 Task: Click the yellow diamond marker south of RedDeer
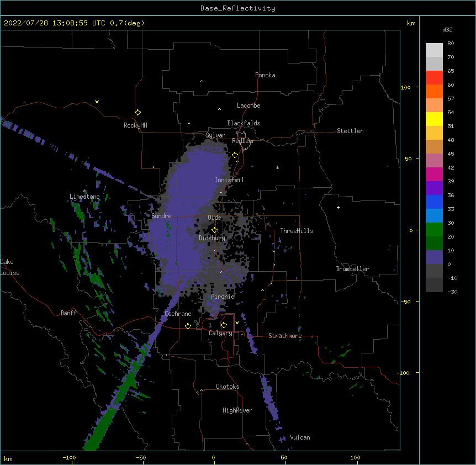[235, 155]
